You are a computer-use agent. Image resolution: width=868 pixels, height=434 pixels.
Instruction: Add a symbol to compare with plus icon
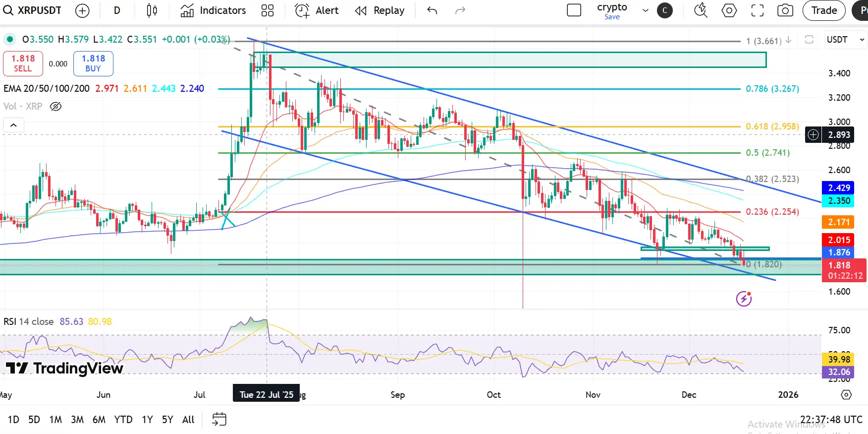tap(82, 10)
